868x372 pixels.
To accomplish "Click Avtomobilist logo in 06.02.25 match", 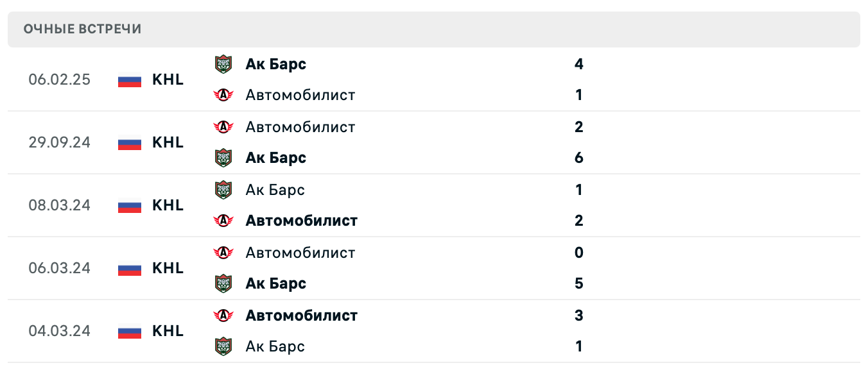I will click(223, 95).
